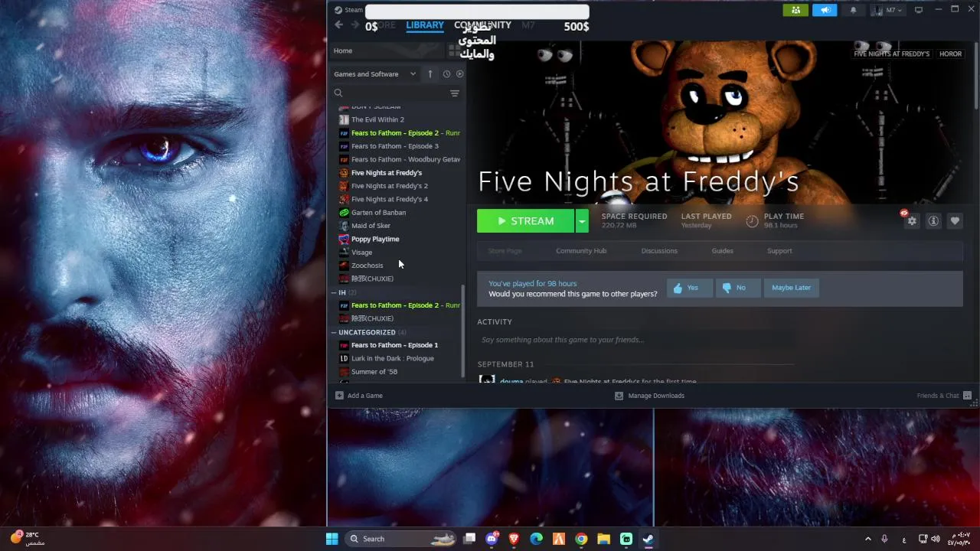Viewport: 980px width, 551px height.
Task: Open Manage Downloads
Action: [x=650, y=396]
